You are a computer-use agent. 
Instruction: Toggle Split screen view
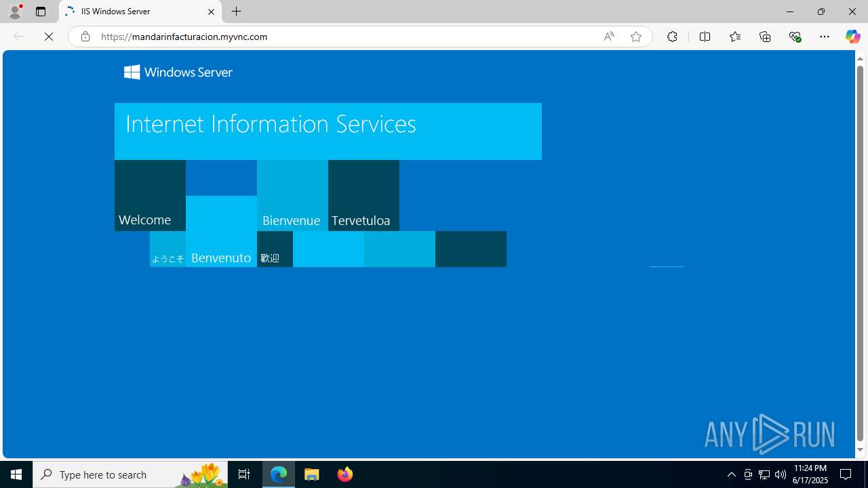705,37
